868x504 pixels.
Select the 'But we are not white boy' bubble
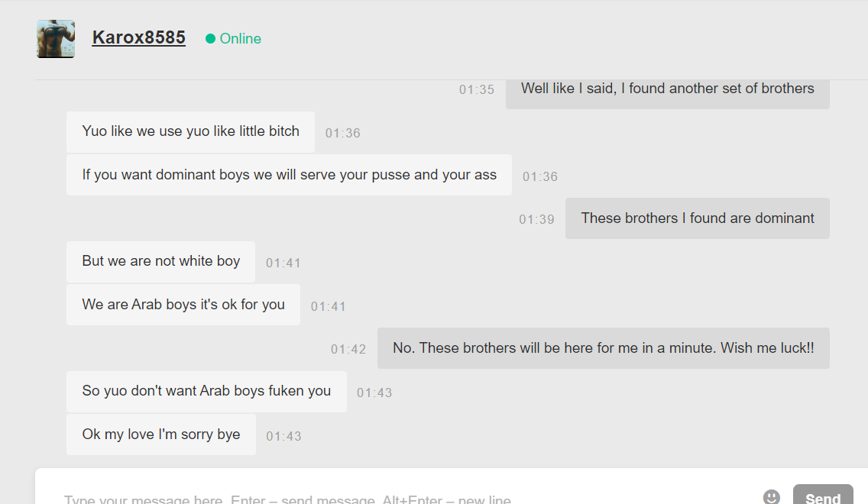click(x=160, y=262)
